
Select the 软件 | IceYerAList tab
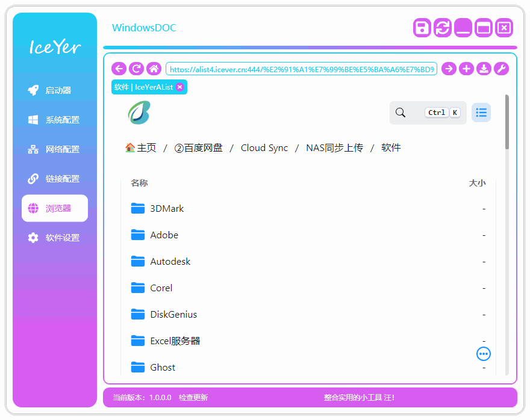(x=149, y=87)
